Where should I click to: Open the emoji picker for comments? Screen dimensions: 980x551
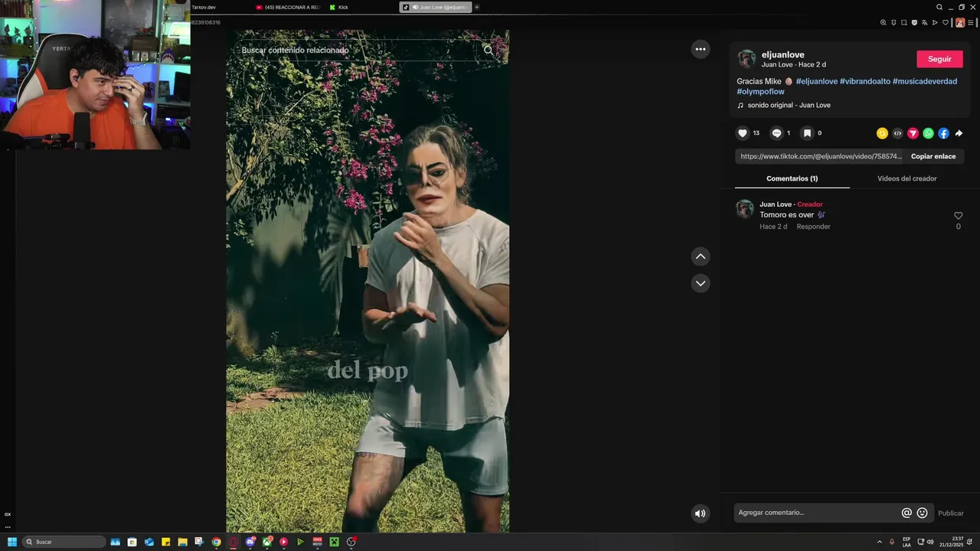pos(922,513)
